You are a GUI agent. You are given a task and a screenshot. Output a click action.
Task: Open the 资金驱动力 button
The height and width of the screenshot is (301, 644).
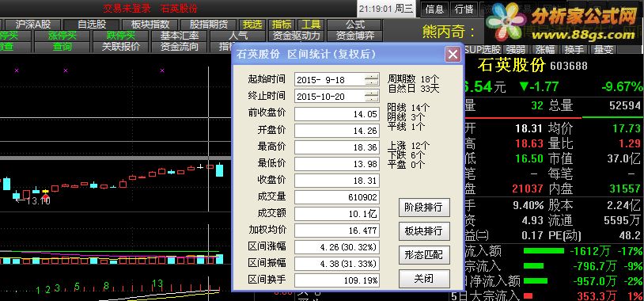point(297,36)
